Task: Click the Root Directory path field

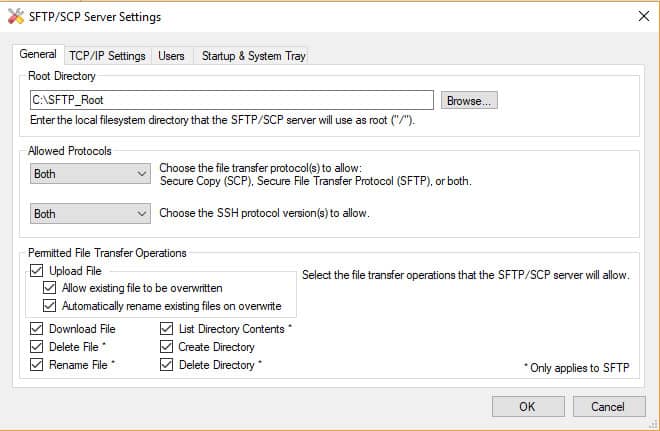Action: click(232, 100)
